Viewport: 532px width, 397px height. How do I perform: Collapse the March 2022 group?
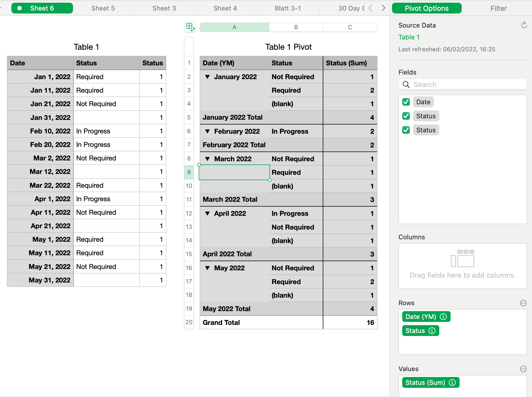pos(207,159)
